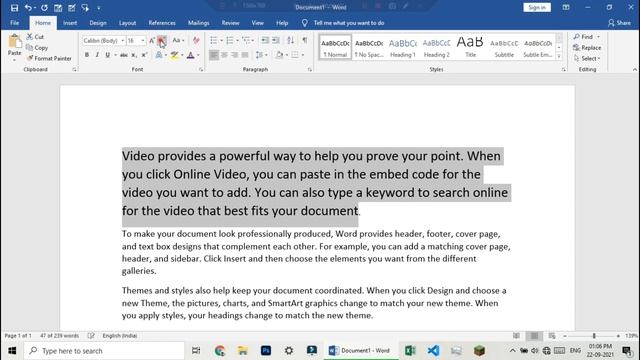Screen dimensions: 640x360
Task: Open the font size dropdown
Action: point(143,40)
